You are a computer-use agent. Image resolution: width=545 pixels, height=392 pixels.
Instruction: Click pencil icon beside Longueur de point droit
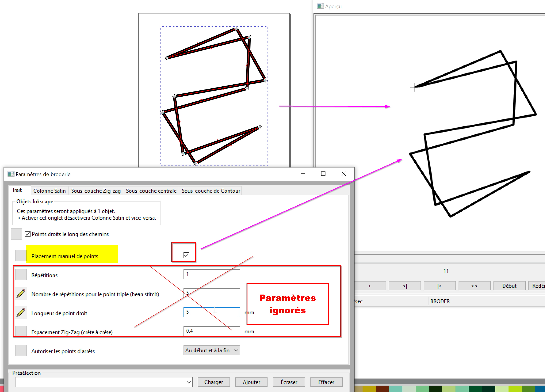[21, 312]
